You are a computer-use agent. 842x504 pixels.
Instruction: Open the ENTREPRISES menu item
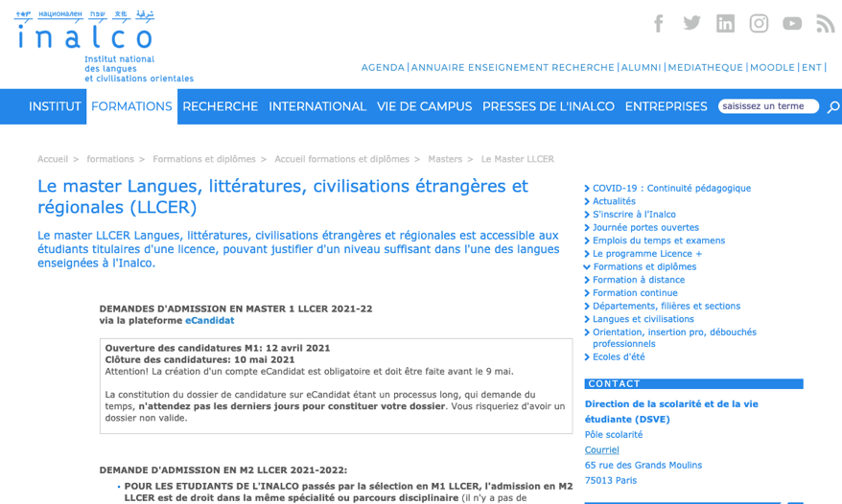[666, 106]
